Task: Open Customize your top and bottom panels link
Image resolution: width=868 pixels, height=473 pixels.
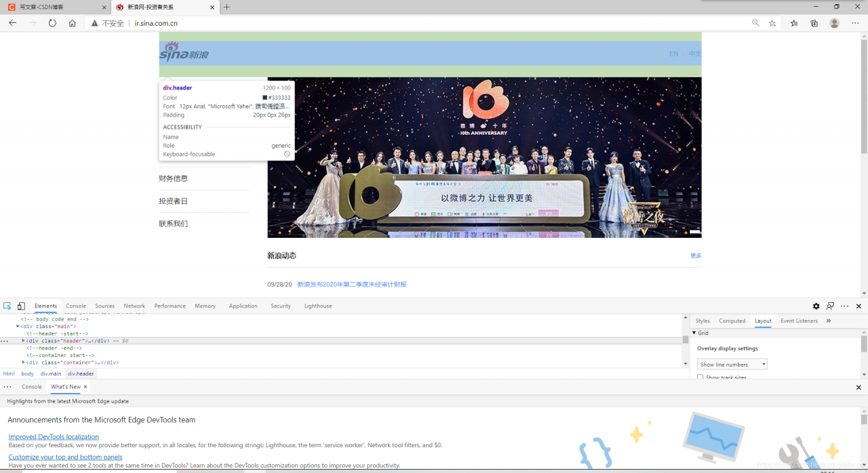Action: (x=65, y=457)
